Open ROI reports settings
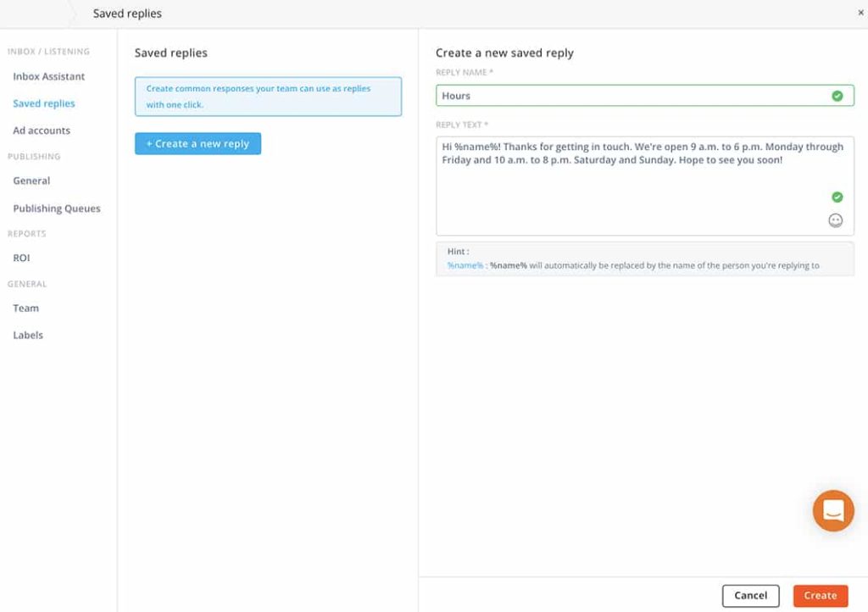 pyautogui.click(x=21, y=258)
